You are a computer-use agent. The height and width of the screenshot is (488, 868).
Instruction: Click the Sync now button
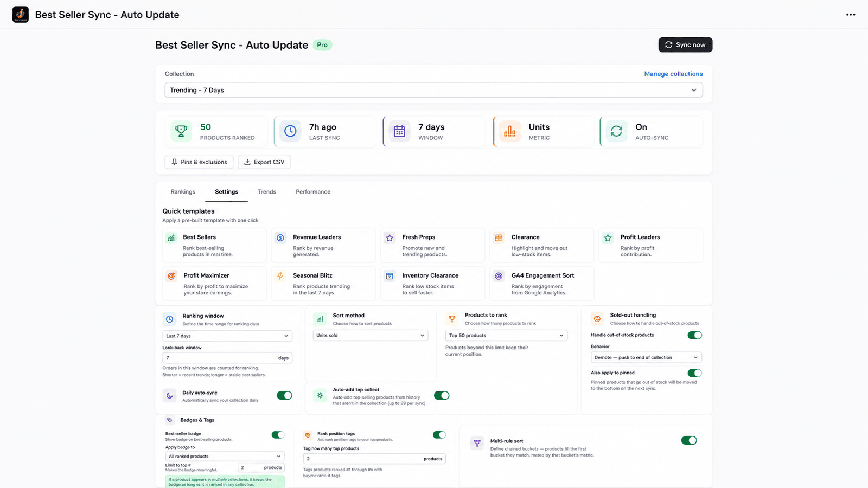[685, 45]
